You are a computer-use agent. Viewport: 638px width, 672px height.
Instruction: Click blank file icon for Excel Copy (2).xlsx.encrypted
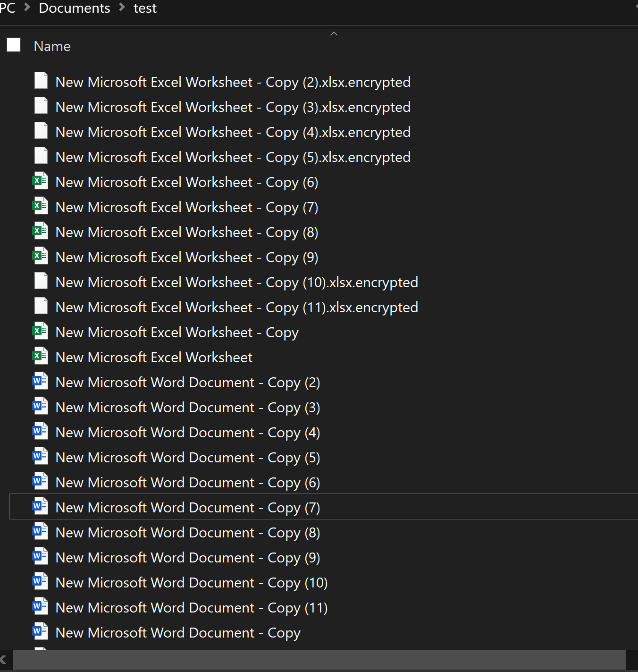pos(41,81)
